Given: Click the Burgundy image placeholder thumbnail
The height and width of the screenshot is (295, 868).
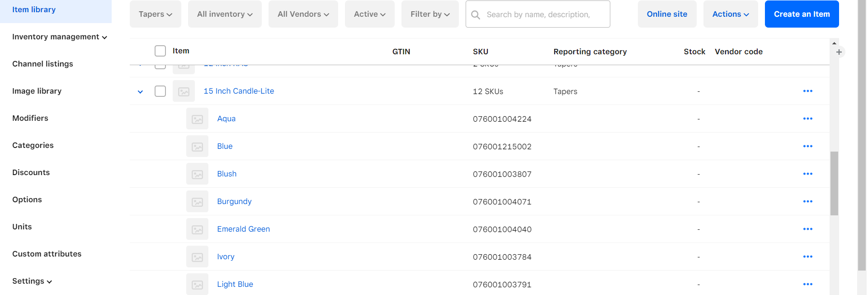Looking at the screenshot, I should [x=197, y=202].
